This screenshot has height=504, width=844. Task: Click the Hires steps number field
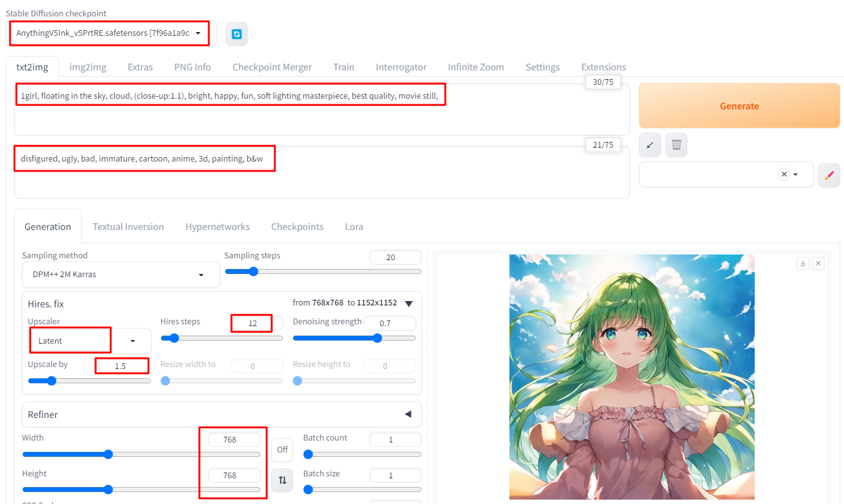(x=257, y=323)
